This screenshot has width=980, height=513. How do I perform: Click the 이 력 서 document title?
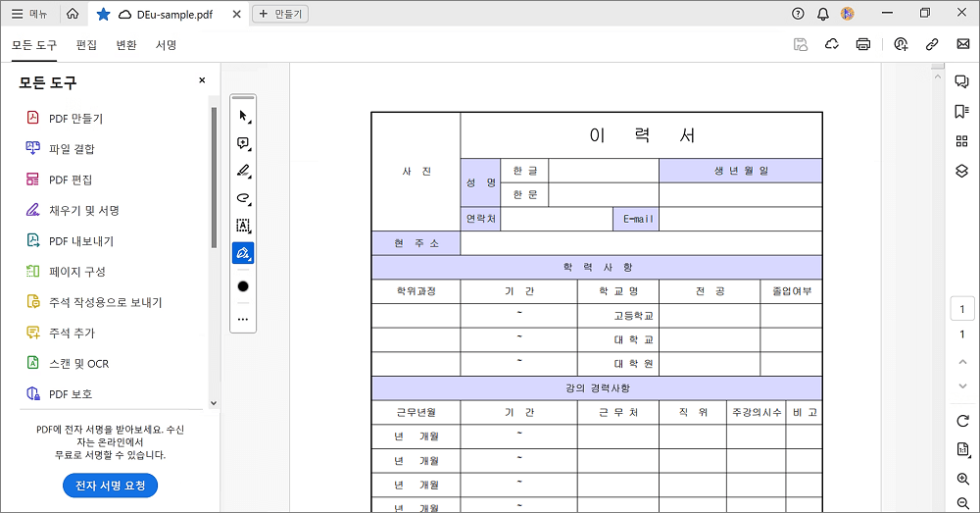pyautogui.click(x=642, y=135)
